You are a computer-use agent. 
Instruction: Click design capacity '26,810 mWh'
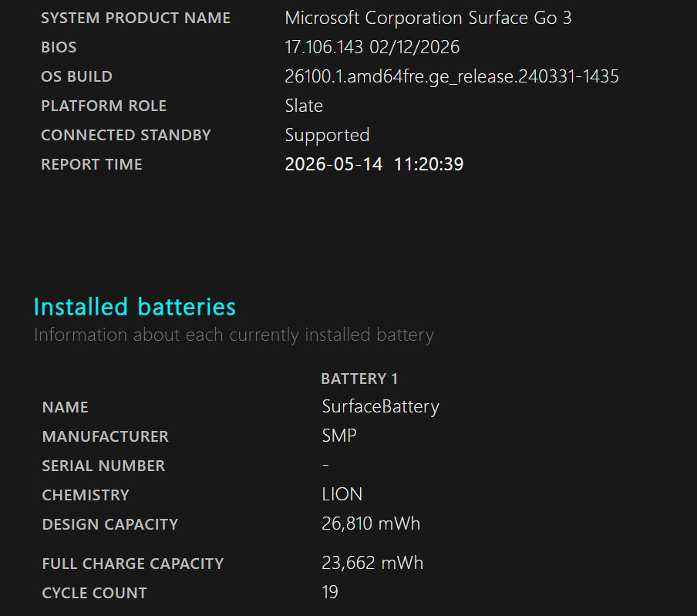tap(371, 524)
